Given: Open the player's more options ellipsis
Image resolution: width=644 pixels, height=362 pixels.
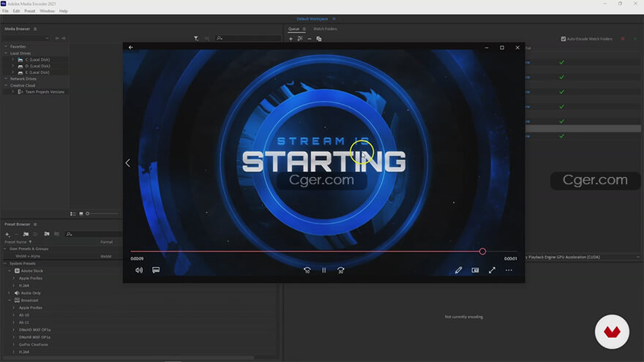Looking at the screenshot, I should point(509,270).
